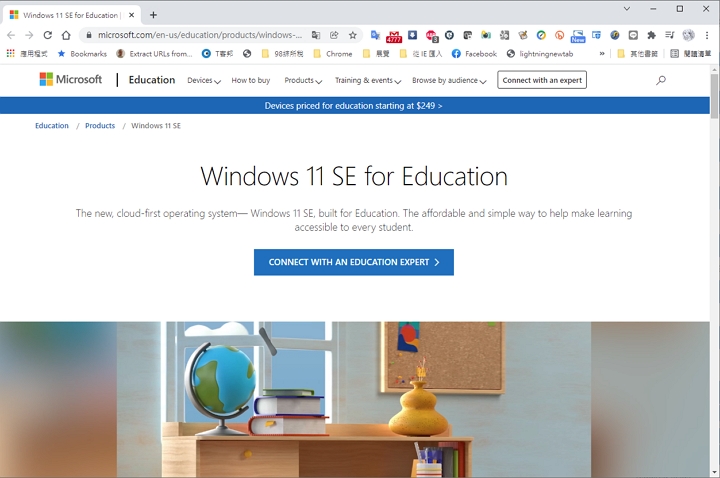Select How to buy menu item
720x478 pixels.
(250, 80)
